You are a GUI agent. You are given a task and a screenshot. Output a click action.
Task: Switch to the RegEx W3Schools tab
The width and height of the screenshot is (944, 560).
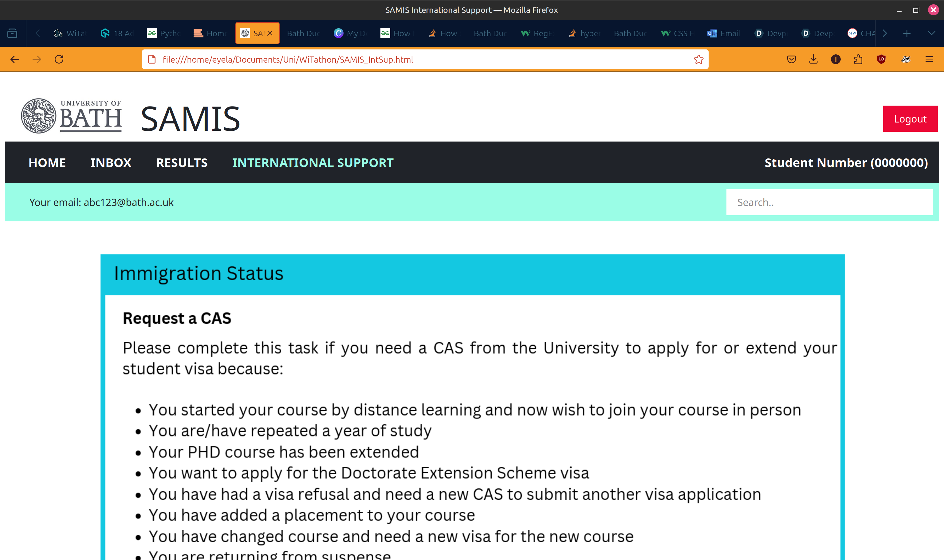tap(537, 33)
